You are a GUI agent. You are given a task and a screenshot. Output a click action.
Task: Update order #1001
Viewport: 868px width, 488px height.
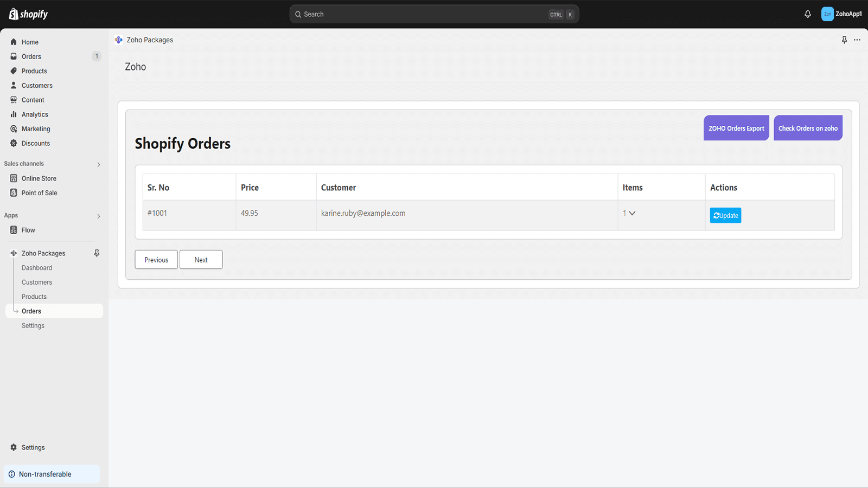[725, 215]
